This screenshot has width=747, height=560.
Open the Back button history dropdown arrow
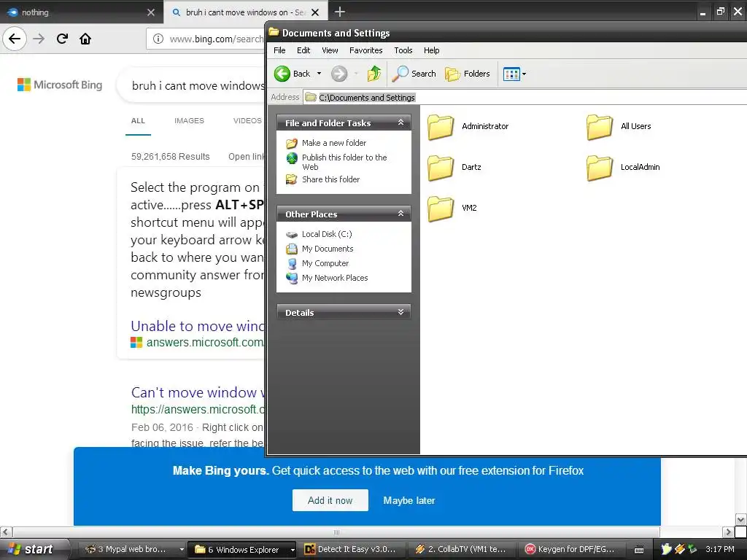pyautogui.click(x=320, y=74)
